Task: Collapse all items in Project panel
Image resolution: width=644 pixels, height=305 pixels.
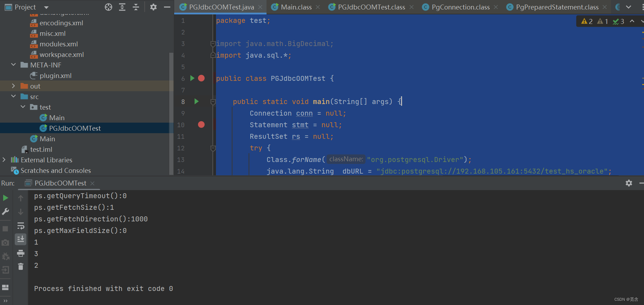Action: point(136,7)
